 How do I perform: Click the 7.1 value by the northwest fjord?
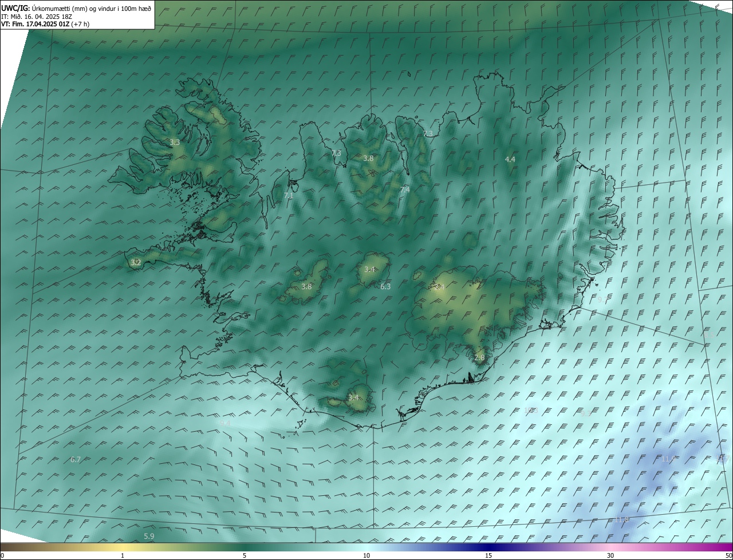click(x=289, y=196)
